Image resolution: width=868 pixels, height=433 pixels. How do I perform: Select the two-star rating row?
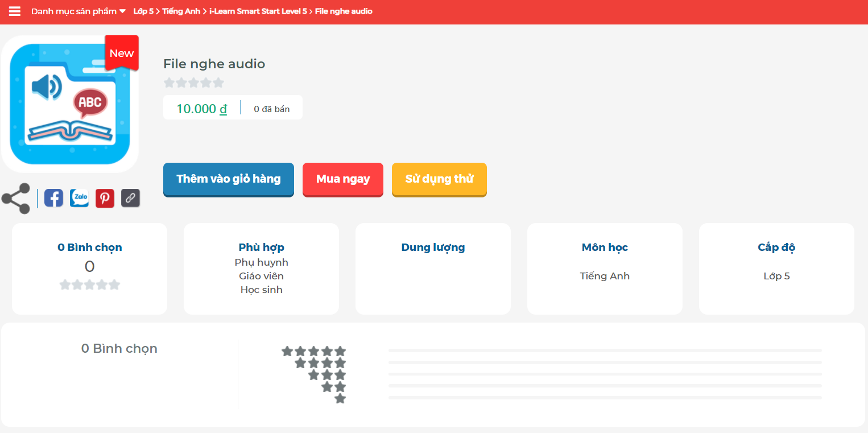click(x=334, y=387)
